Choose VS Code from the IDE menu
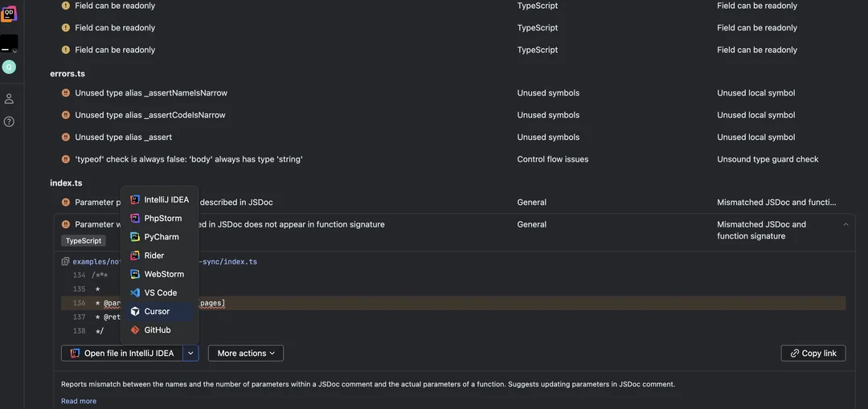The image size is (868, 409). [159, 292]
